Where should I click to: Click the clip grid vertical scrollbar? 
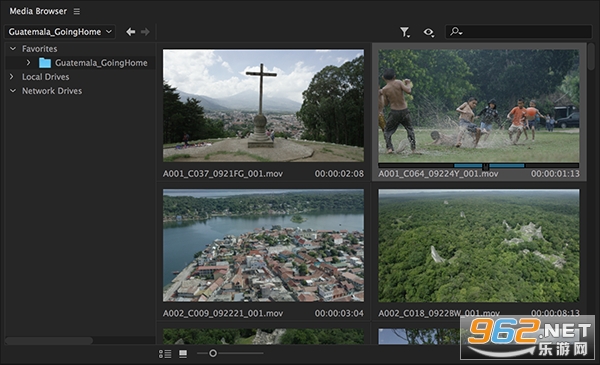coord(591,56)
